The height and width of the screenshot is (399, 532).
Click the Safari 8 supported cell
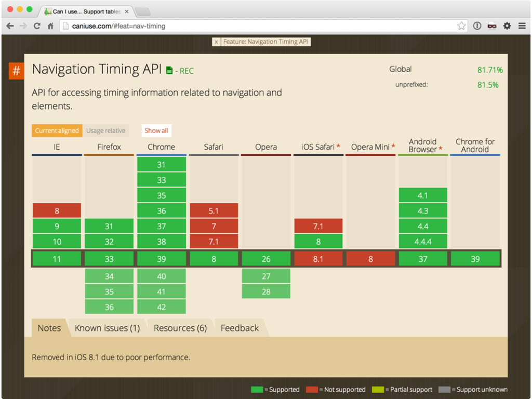[214, 259]
